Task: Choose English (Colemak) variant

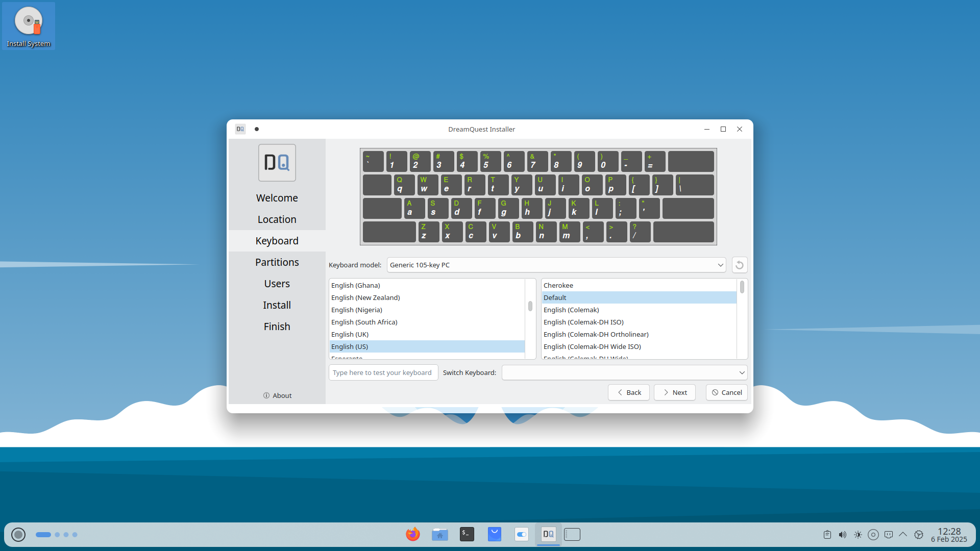Action: click(x=571, y=310)
